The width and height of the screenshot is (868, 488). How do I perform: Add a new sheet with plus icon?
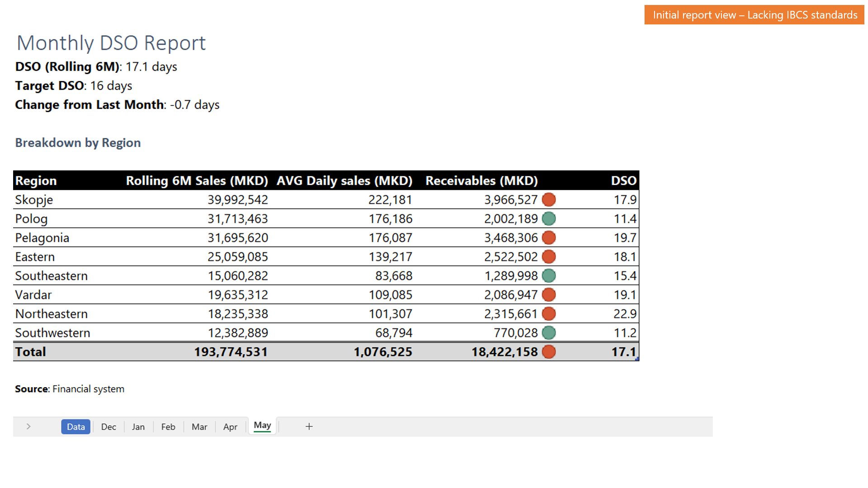(309, 426)
